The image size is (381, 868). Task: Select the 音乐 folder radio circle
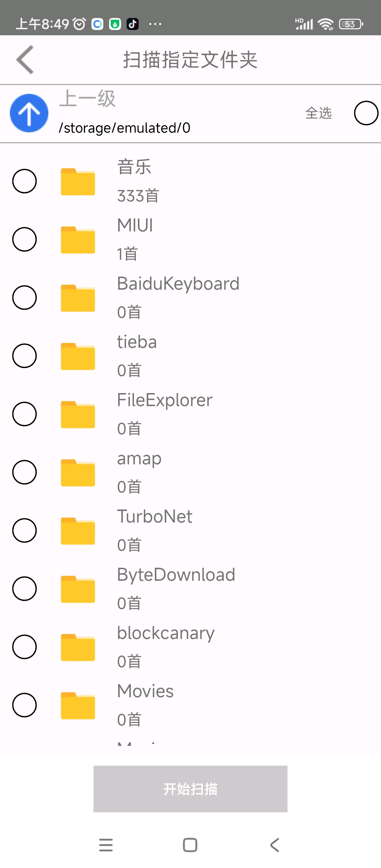point(24,181)
